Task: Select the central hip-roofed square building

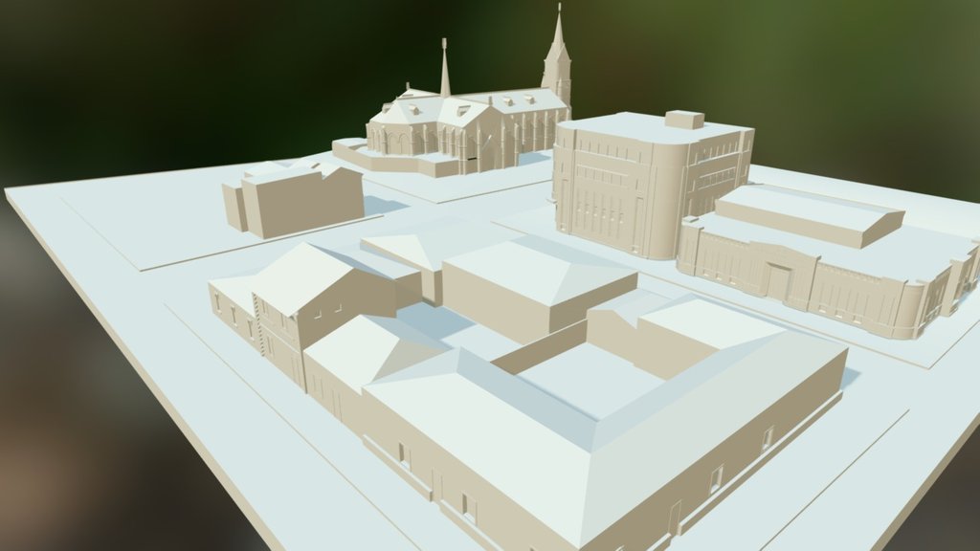Action: click(539, 290)
